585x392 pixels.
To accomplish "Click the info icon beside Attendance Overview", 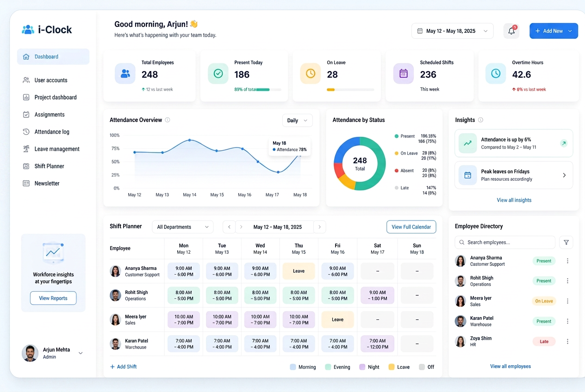I will pos(168,120).
